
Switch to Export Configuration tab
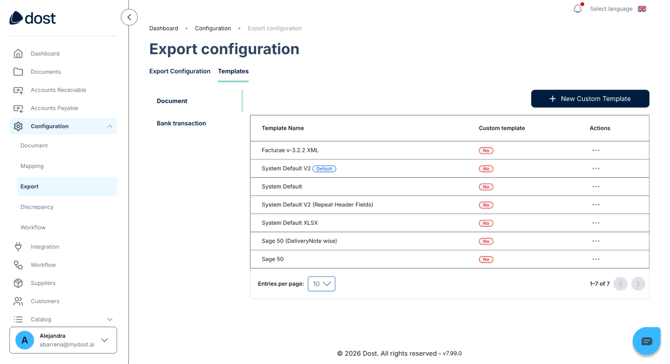(179, 71)
